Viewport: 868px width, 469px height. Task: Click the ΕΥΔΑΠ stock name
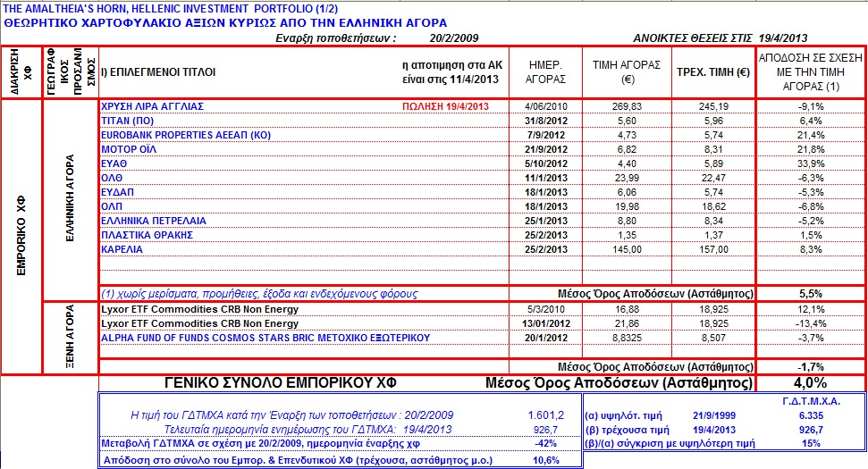(x=117, y=192)
